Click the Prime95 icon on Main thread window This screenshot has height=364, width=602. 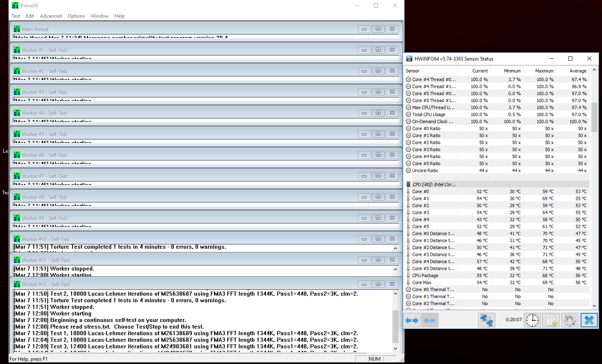(17, 29)
